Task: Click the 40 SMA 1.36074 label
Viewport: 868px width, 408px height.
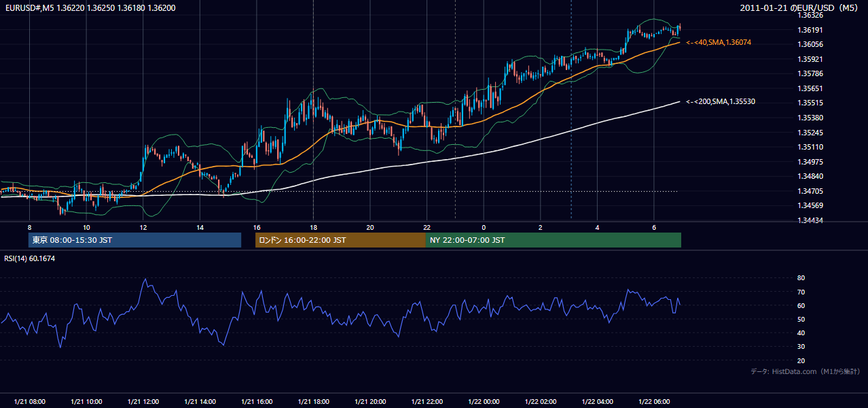Action: pyautogui.click(x=719, y=42)
